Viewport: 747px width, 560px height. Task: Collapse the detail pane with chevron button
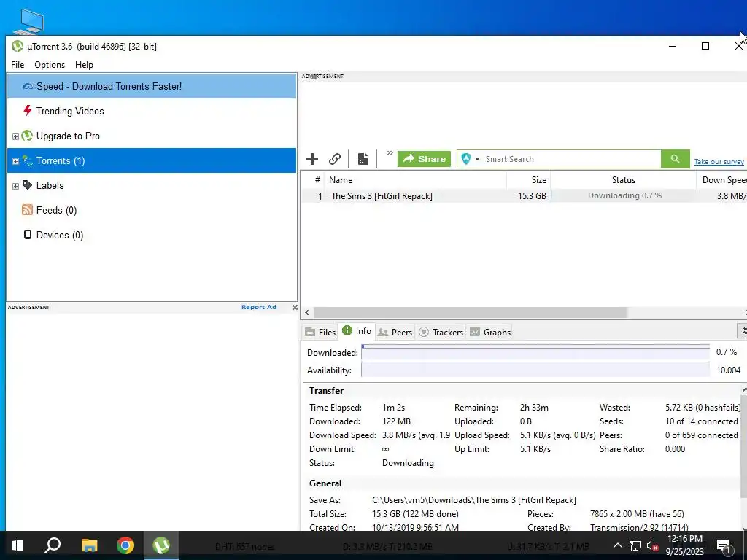point(742,331)
